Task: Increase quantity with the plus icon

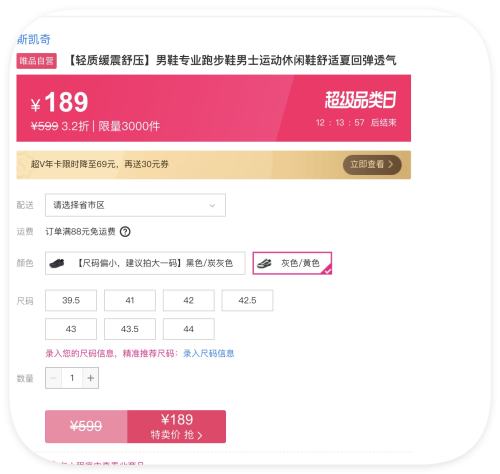Action: point(91,378)
